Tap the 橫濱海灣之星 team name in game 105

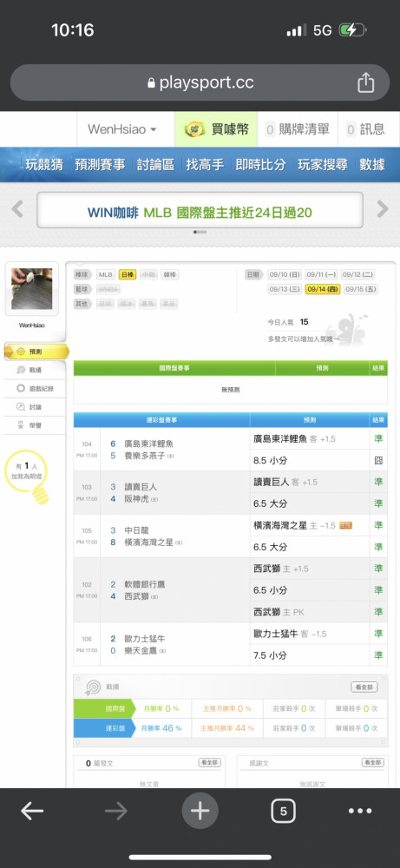149,542
